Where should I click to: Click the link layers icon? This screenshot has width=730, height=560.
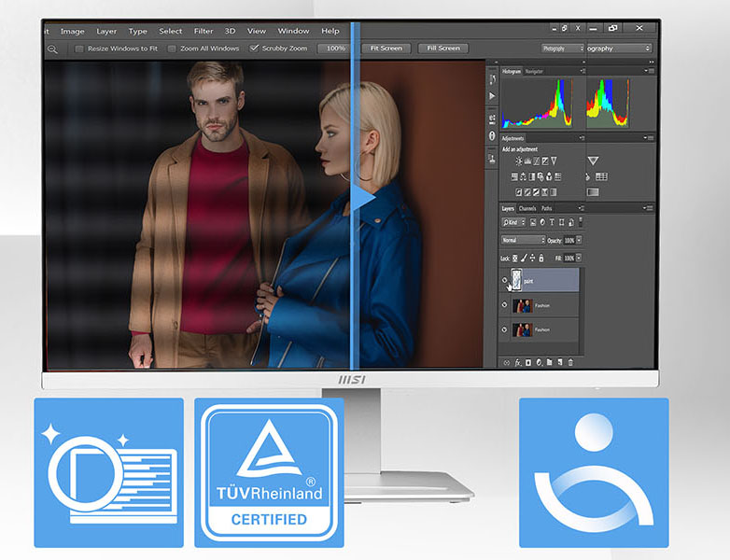tap(506, 362)
